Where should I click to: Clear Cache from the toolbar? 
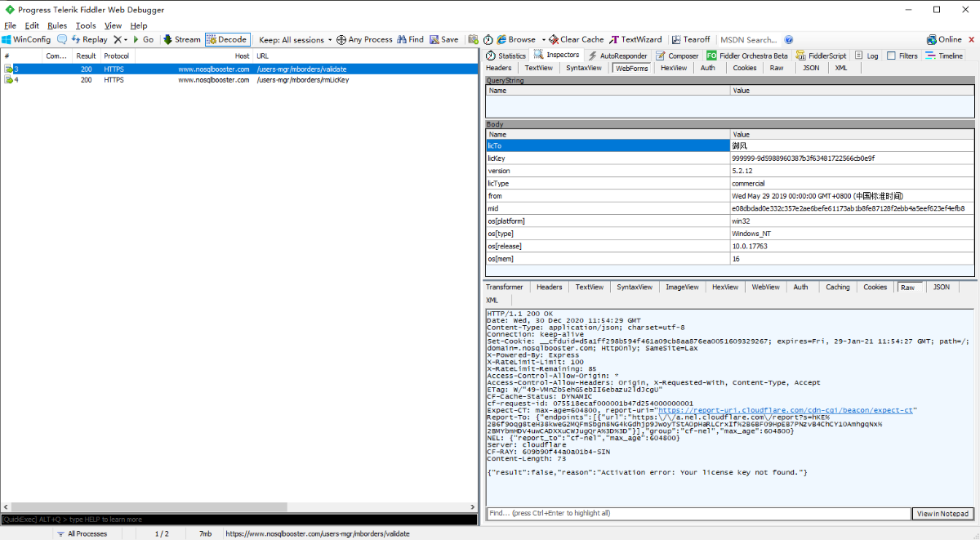(x=577, y=39)
